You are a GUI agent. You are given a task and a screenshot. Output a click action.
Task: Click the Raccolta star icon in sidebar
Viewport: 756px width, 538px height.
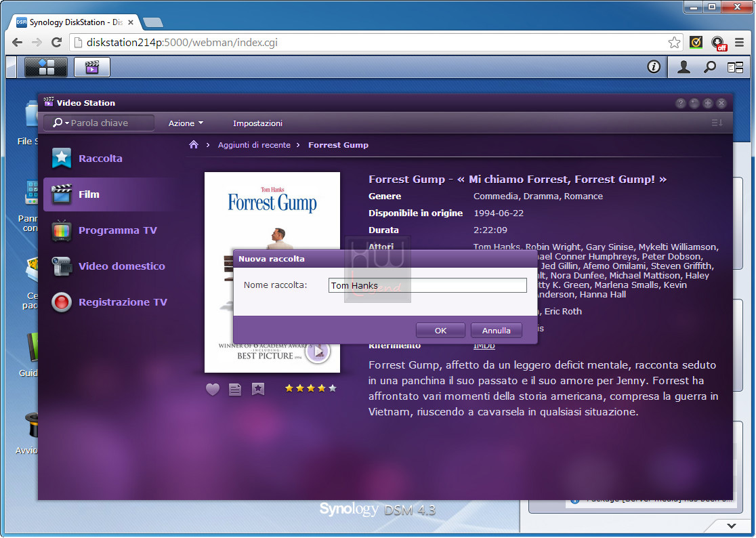tap(62, 158)
